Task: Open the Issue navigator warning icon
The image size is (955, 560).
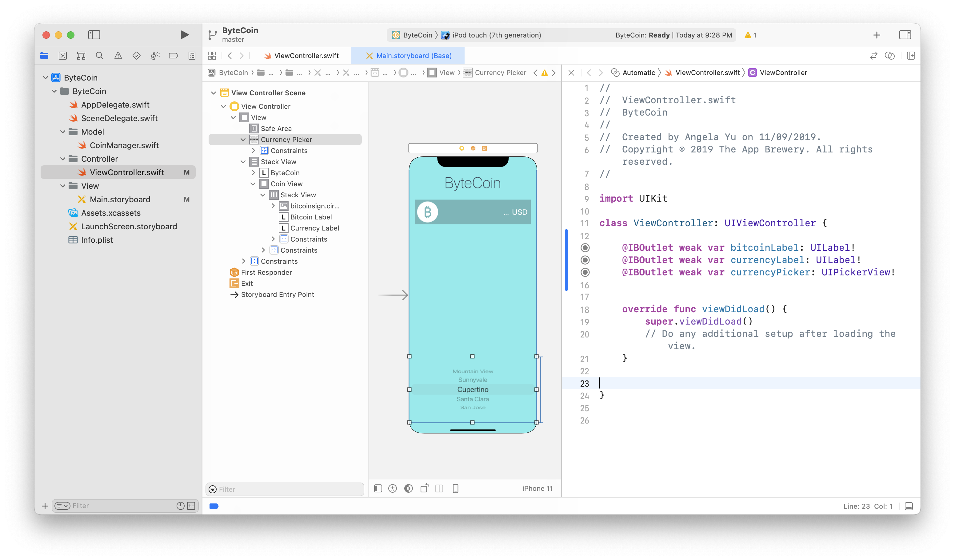Action: tap(118, 56)
